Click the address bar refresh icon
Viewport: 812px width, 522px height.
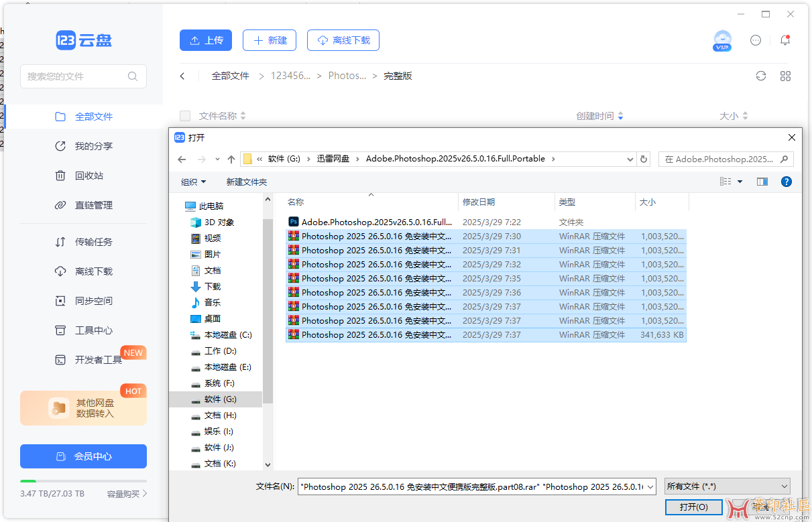(x=644, y=159)
